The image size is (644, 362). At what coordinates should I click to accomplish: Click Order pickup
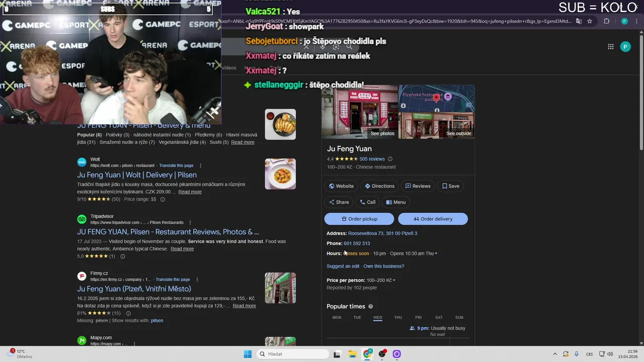(x=359, y=219)
